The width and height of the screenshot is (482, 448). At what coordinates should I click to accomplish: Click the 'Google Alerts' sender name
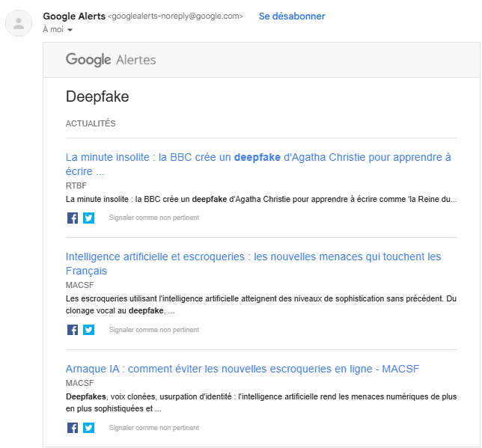[74, 16]
